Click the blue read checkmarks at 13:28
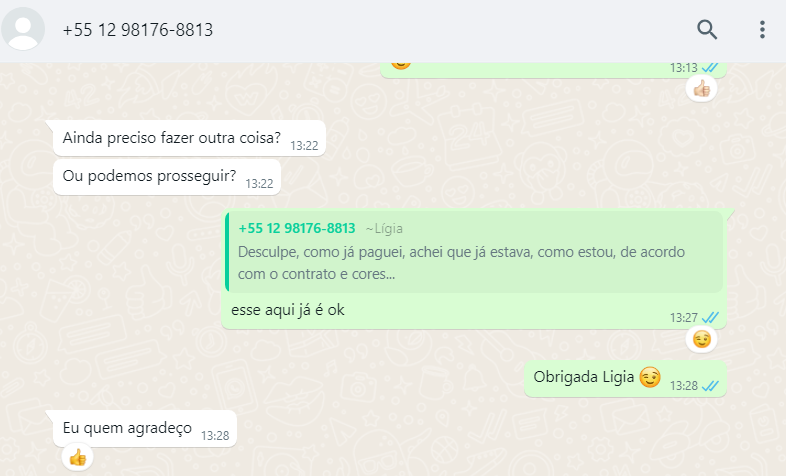This screenshot has width=786, height=476. 710,386
